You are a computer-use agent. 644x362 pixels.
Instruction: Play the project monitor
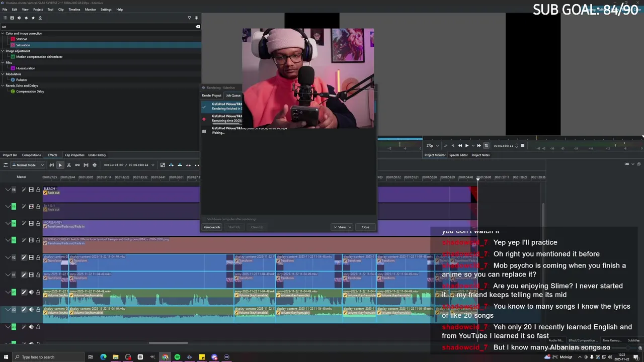467,146
